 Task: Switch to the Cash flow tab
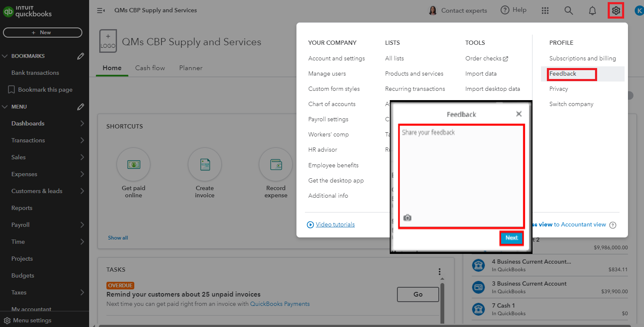tap(150, 68)
